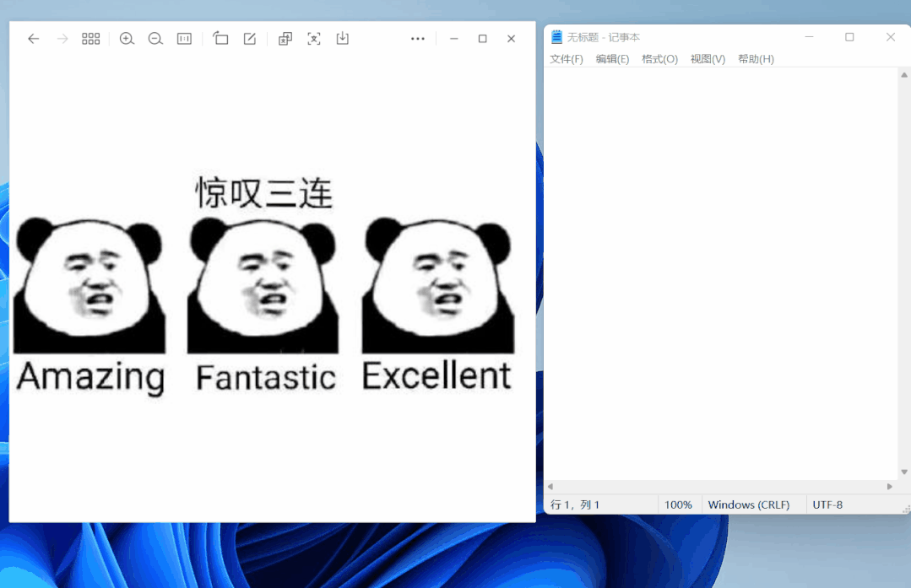Click the Notepad icon in the title bar
This screenshot has height=588, width=911.
556,36
